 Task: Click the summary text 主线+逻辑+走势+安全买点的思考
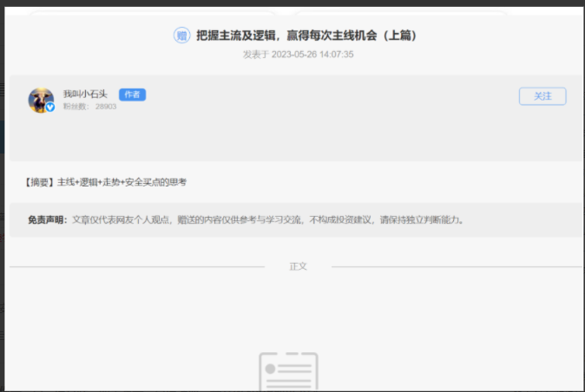pos(122,182)
